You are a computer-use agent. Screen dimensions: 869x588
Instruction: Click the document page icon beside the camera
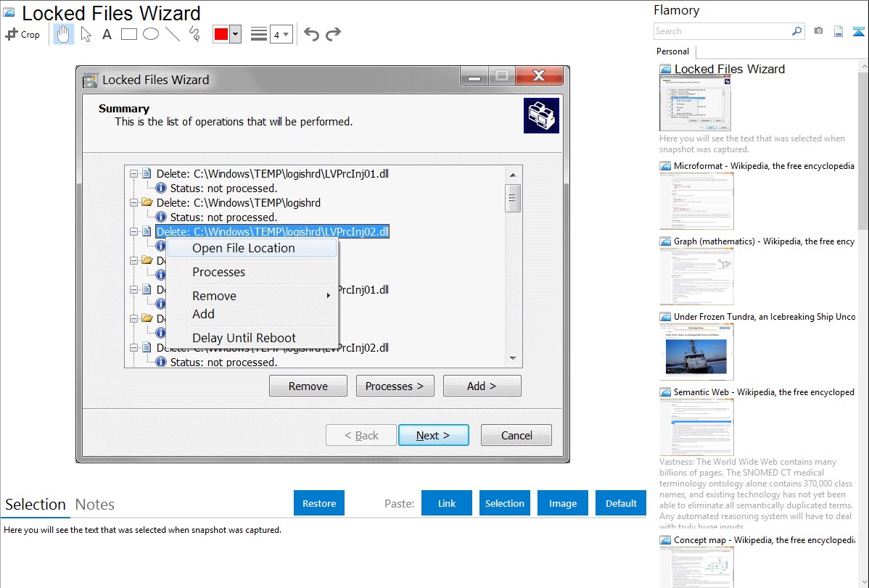pos(839,31)
